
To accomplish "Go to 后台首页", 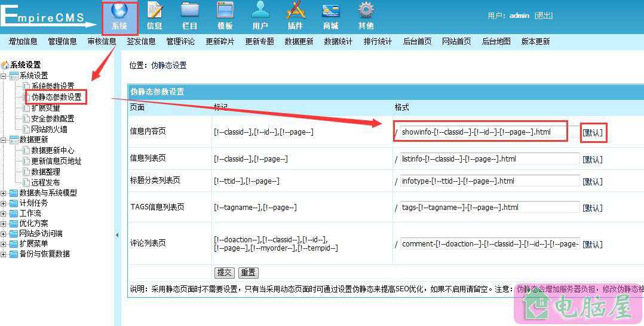I will pos(417,41).
